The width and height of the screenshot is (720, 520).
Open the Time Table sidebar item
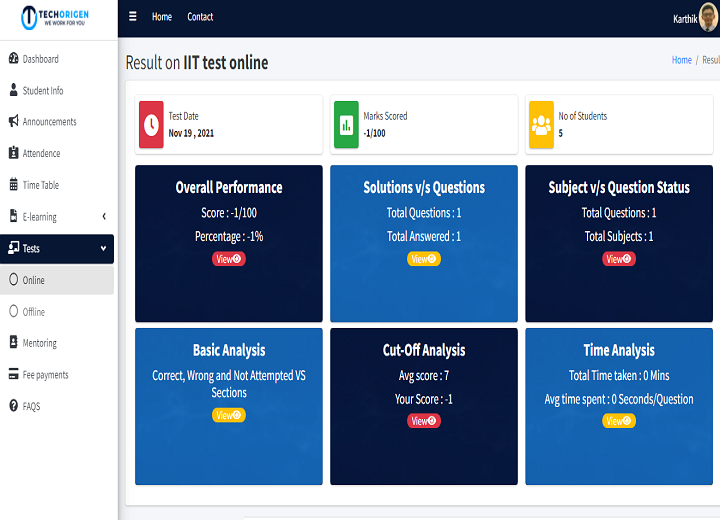coord(41,185)
